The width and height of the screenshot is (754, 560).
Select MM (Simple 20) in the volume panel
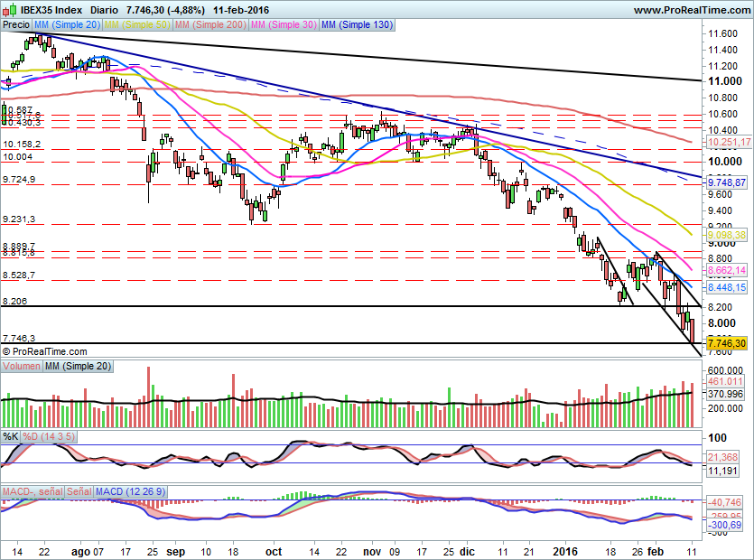[78, 365]
